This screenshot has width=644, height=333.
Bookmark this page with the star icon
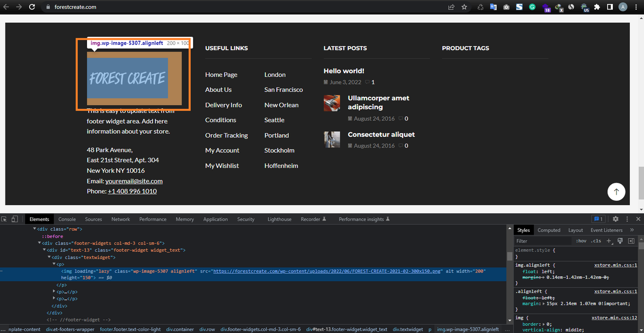[x=464, y=7]
